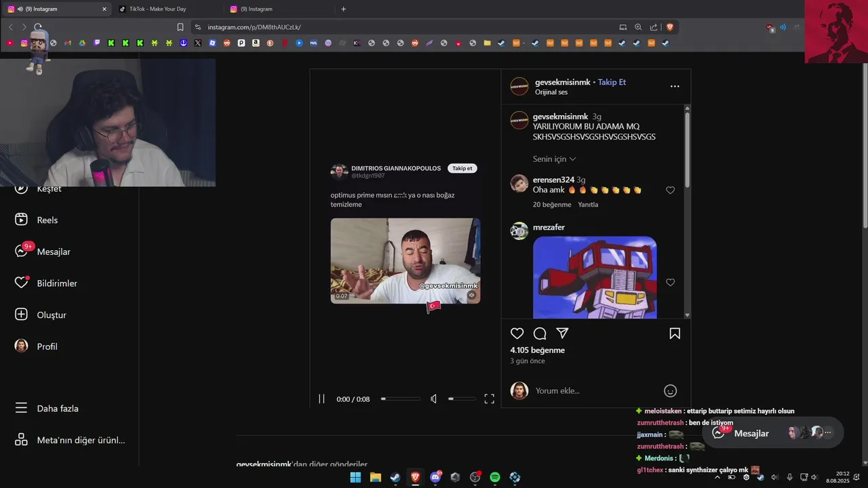This screenshot has width=868, height=488.
Task: Open Discord from taskbar
Action: click(x=435, y=477)
